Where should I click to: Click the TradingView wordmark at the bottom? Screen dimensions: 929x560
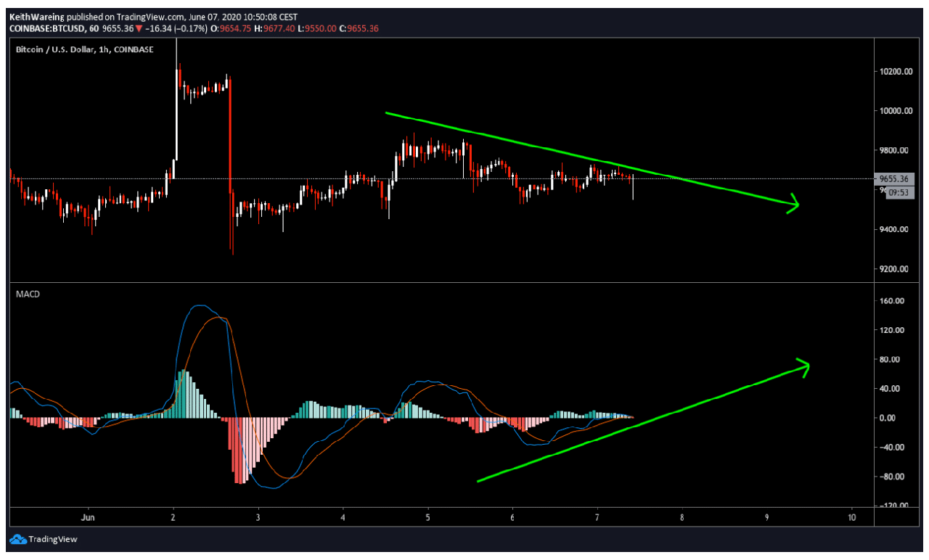[x=53, y=539]
